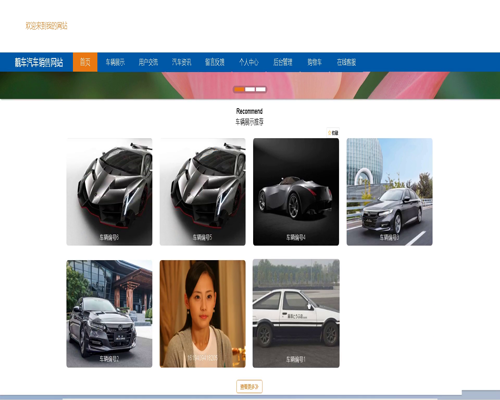Open black roadster thumbnail 车辆编号4

click(296, 192)
